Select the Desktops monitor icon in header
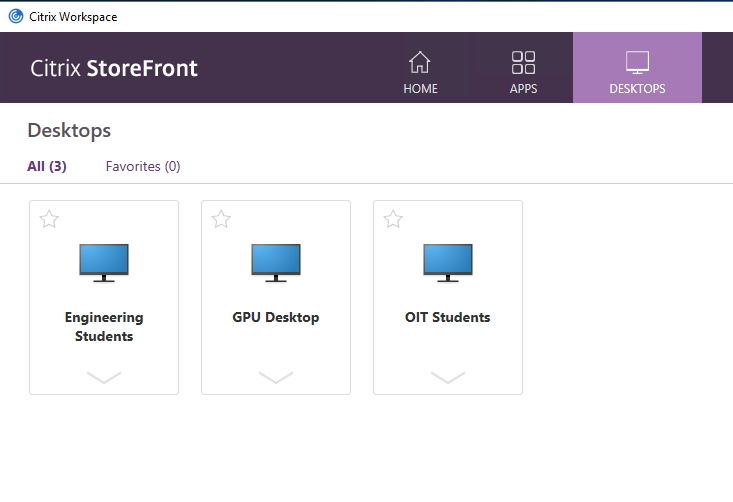The height and width of the screenshot is (502, 733). pos(637,63)
